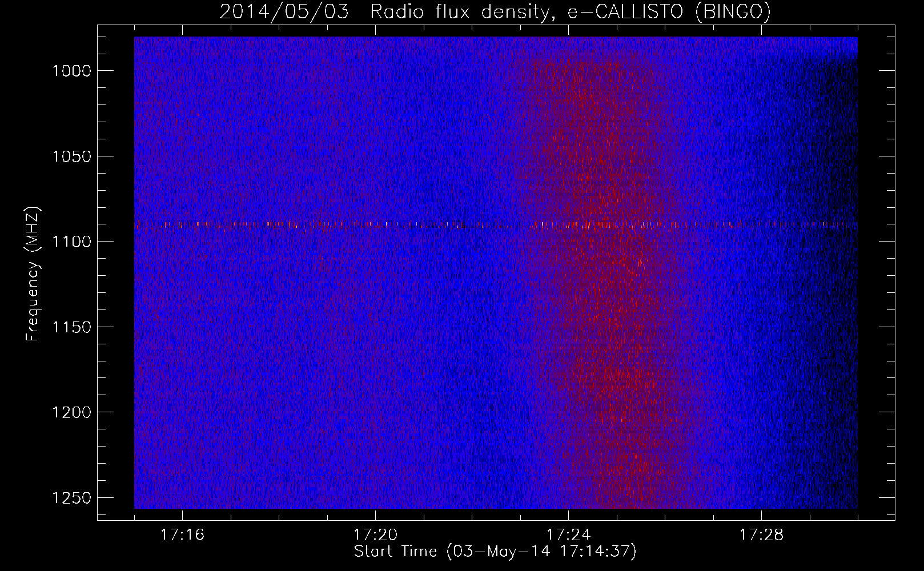Click the 17:24 time tick label
The height and width of the screenshot is (571, 924).
pyautogui.click(x=568, y=535)
